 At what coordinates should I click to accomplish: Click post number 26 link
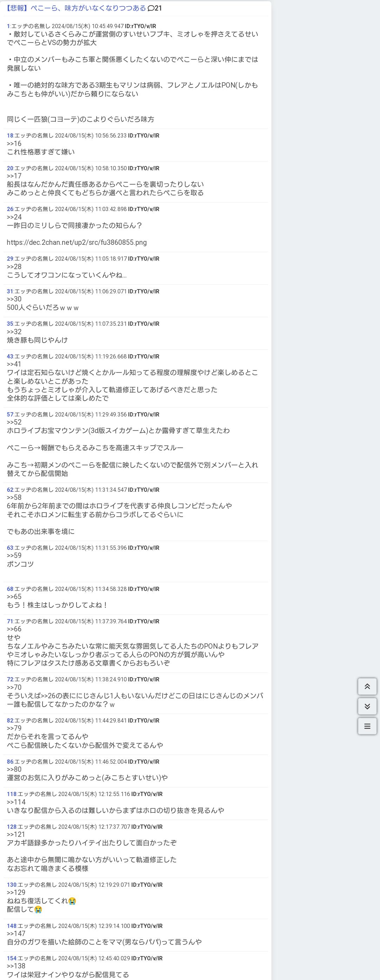pyautogui.click(x=10, y=209)
